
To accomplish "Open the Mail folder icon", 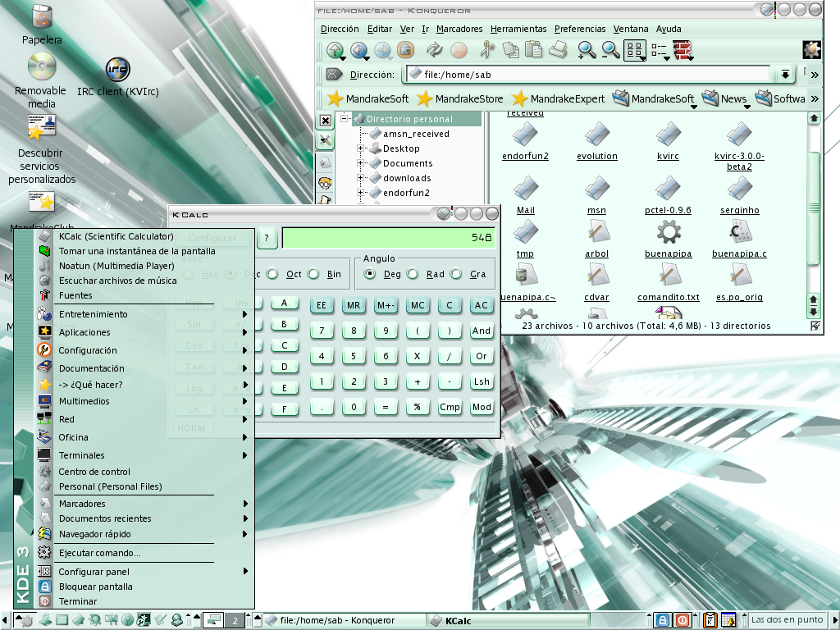I will pyautogui.click(x=526, y=195).
